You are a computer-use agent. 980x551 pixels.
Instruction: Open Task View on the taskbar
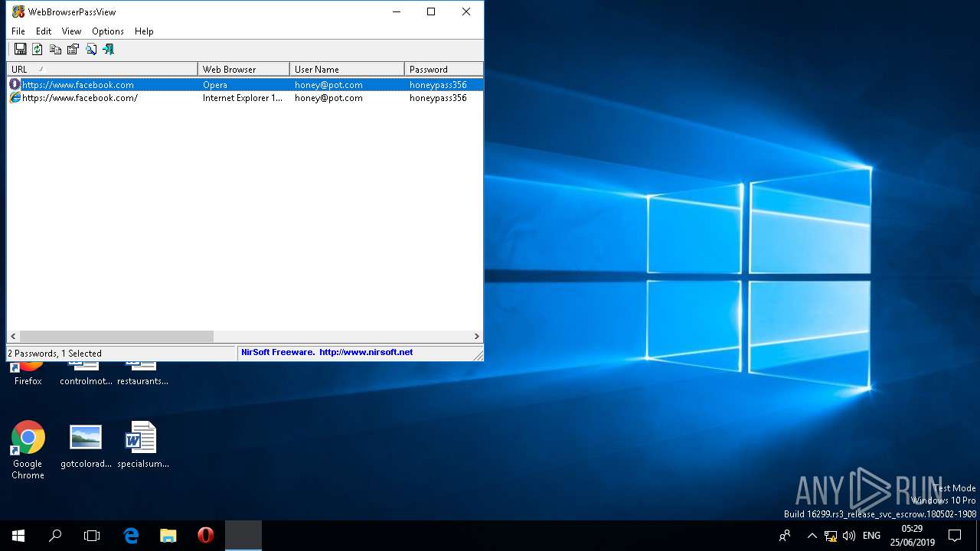[92, 536]
